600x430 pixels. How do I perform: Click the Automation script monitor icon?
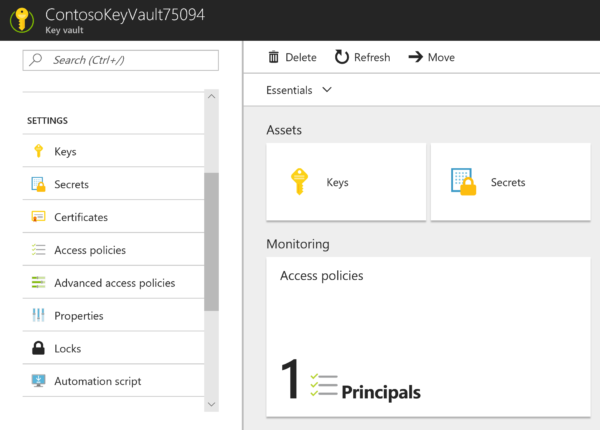pyautogui.click(x=38, y=381)
